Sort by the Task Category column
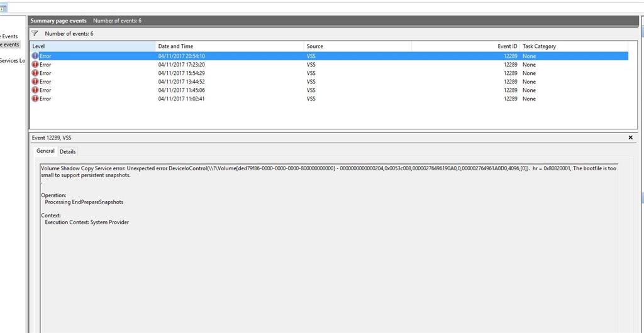 (574, 46)
